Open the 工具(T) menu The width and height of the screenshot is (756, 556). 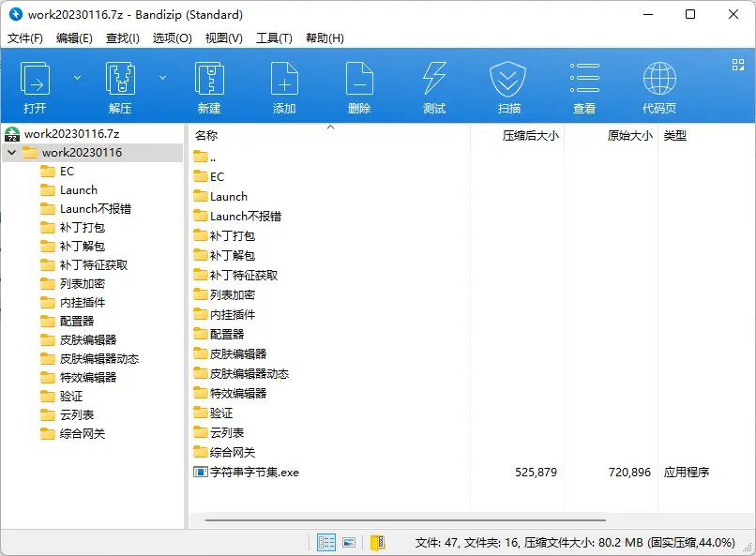pyautogui.click(x=274, y=38)
